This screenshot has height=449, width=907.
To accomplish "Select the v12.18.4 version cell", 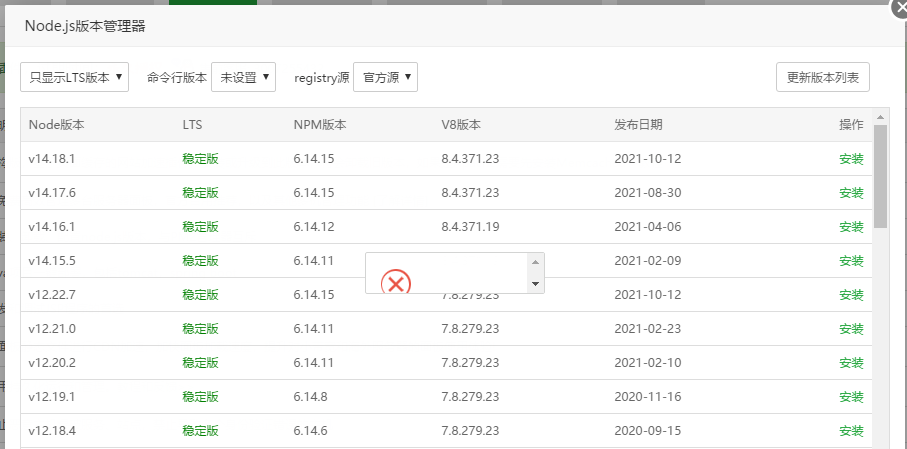I will coord(51,431).
